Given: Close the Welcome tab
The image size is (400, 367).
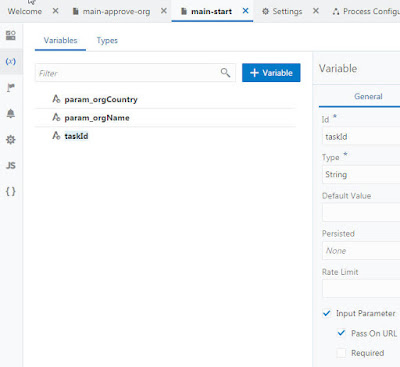Looking at the screenshot, I should tap(56, 11).
